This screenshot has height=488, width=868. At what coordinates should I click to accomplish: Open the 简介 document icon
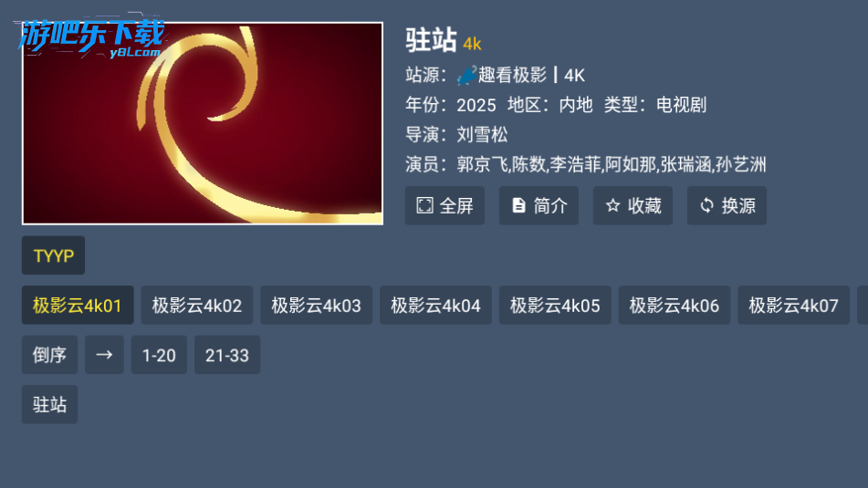click(518, 205)
